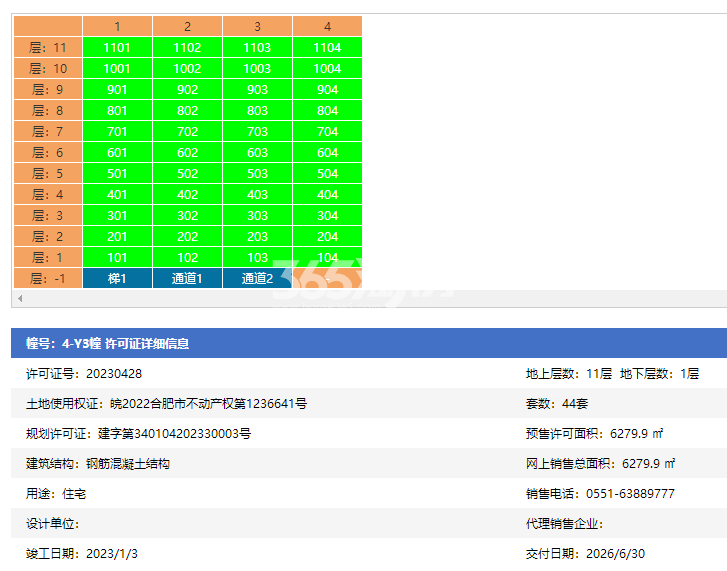Pick unit 402
This screenshot has width=727, height=571.
pos(187,195)
